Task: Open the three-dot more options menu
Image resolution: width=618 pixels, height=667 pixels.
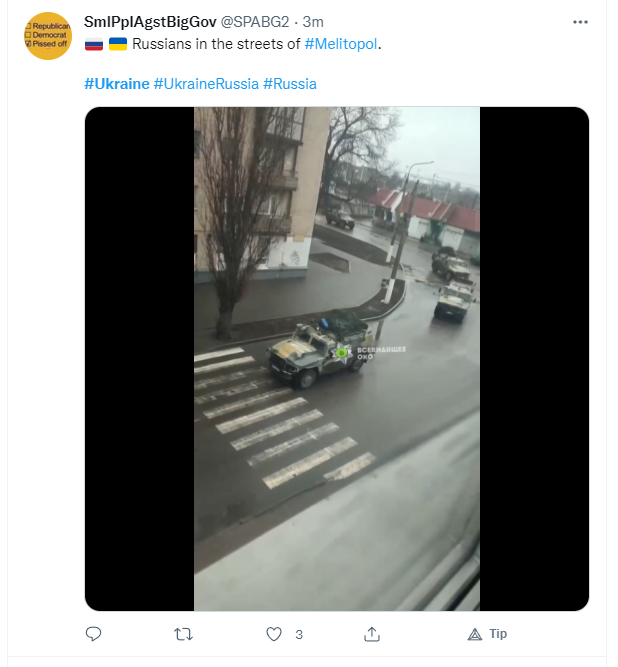Action: (580, 22)
